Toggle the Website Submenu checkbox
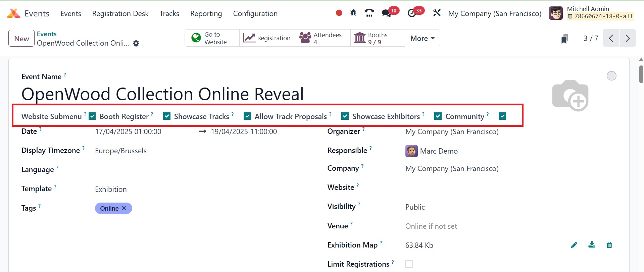Viewport: 644px width, 272px height. 92,116
